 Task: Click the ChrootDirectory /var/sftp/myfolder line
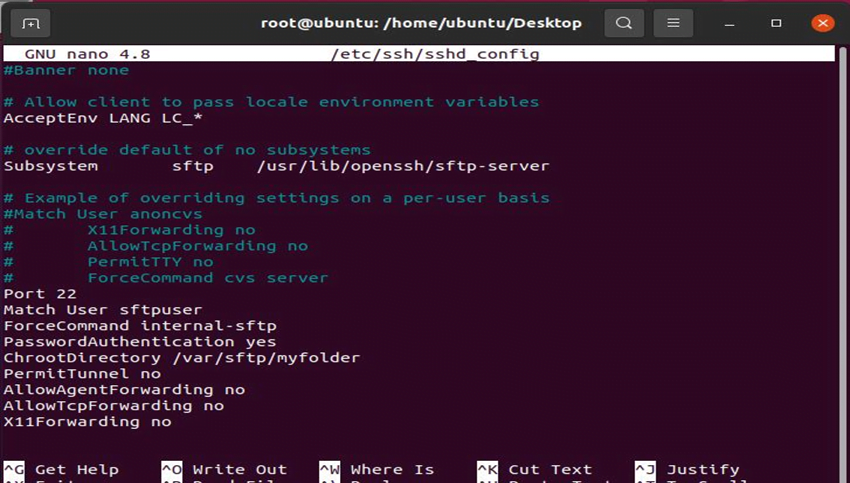[181, 358]
